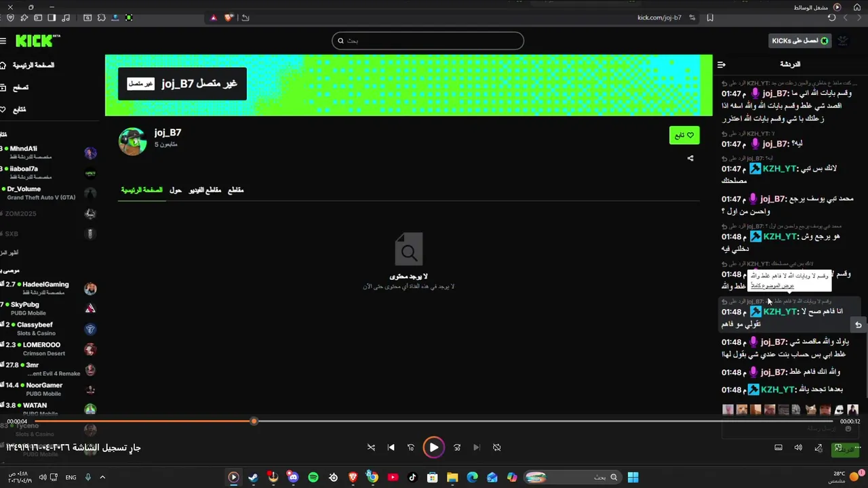Open Discord from the taskbar

tap(293, 477)
